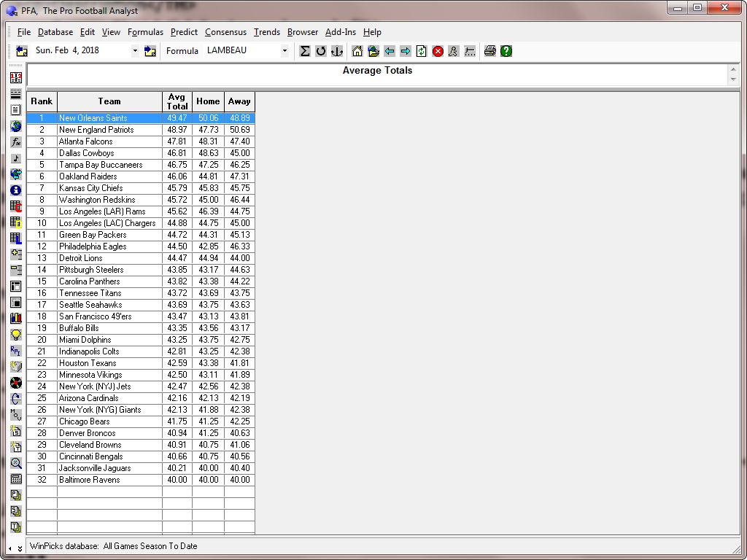Click the Team column header
This screenshot has width=747, height=560.
(x=109, y=101)
